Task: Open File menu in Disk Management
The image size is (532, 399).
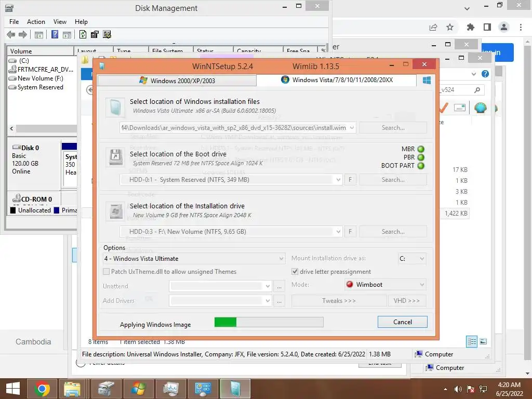Action: (14, 22)
